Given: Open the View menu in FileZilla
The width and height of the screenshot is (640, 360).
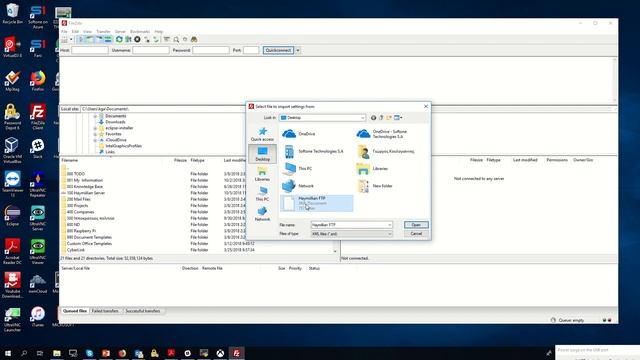Looking at the screenshot, I should [87, 31].
